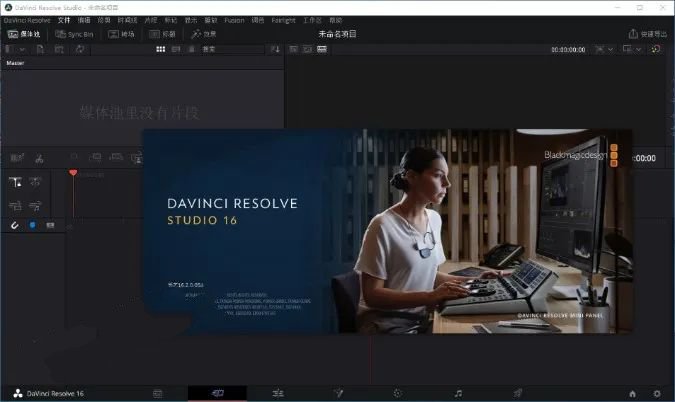Viewport: 675px width, 402px height.
Task: Switch media pool to list view
Action: pyautogui.click(x=192, y=49)
